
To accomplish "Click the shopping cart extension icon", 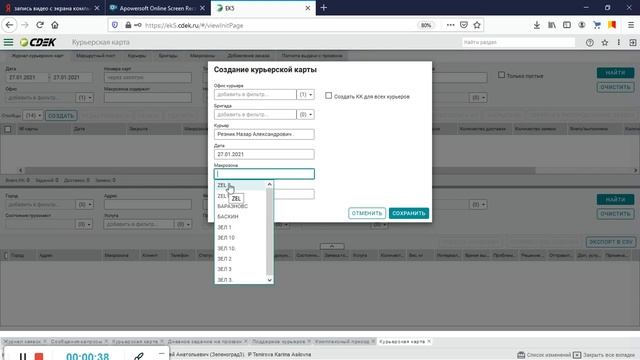I will tap(597, 25).
